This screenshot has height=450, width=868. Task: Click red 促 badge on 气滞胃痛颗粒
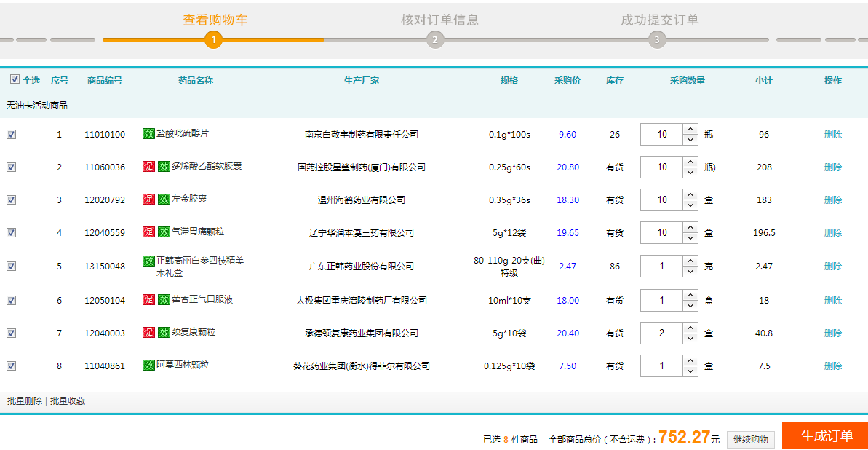point(148,232)
